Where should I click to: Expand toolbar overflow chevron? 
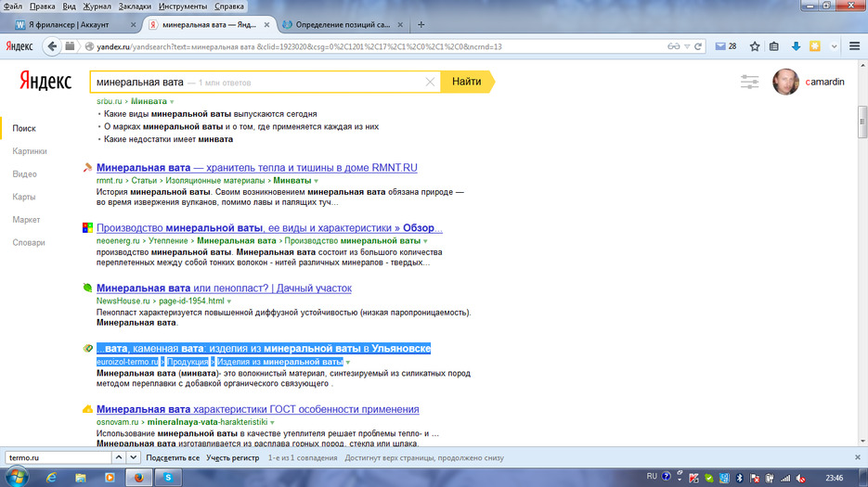click(x=834, y=46)
